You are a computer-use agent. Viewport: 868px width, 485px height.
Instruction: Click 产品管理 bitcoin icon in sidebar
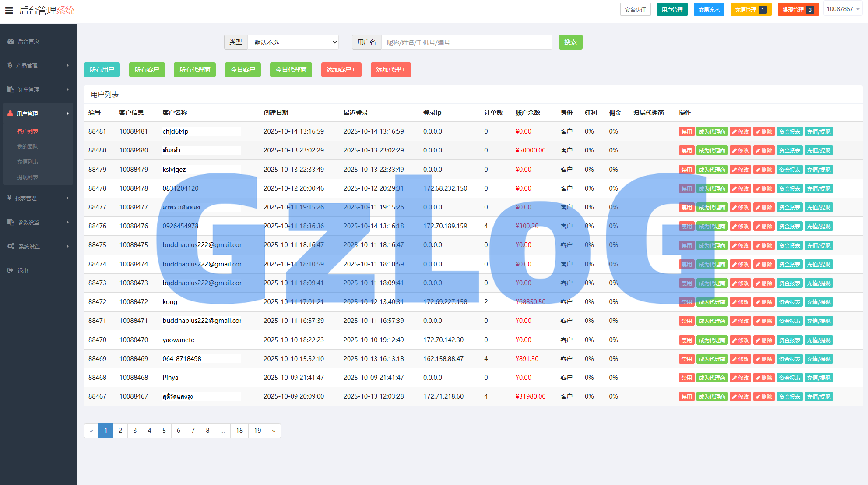tap(10, 65)
